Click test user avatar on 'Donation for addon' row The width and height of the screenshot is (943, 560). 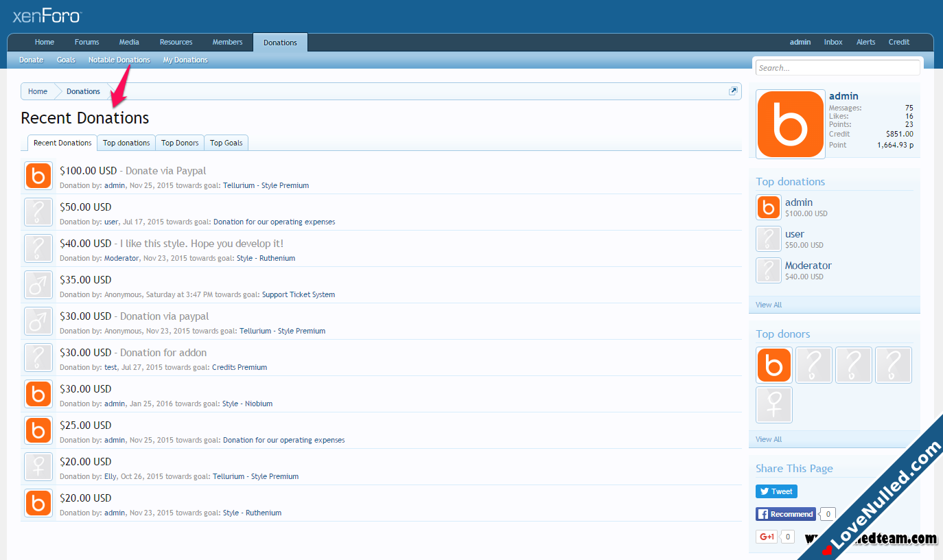[x=38, y=358]
